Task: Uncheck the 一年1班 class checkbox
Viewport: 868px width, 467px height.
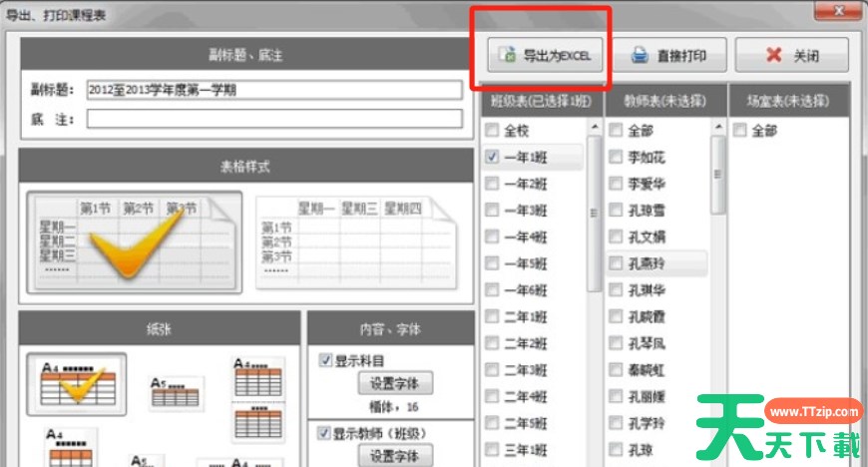Action: (492, 157)
